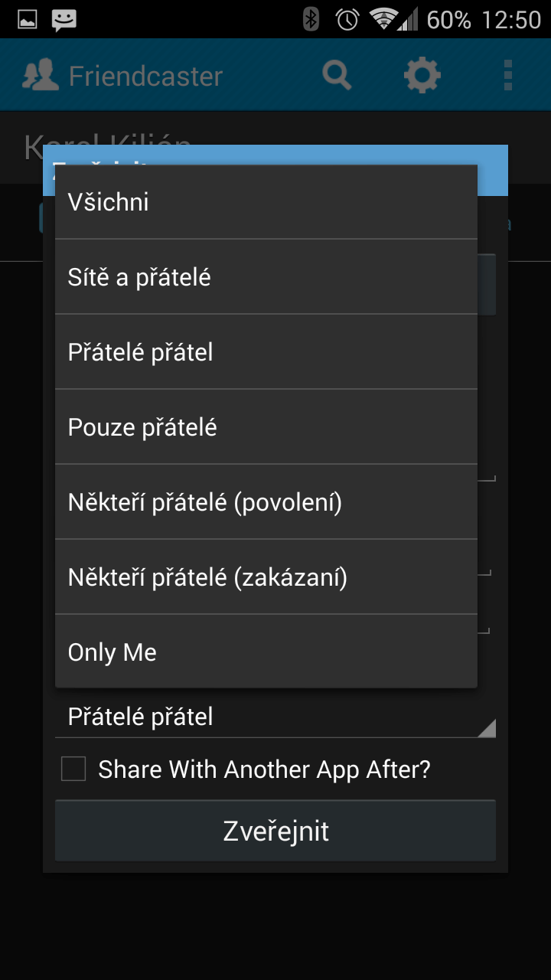Tap the Friendcaster app logo icon
This screenshot has height=980, width=551.
(x=41, y=76)
